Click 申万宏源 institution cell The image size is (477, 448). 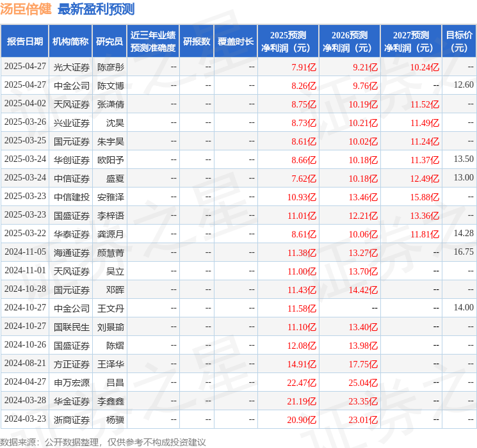[x=72, y=383]
